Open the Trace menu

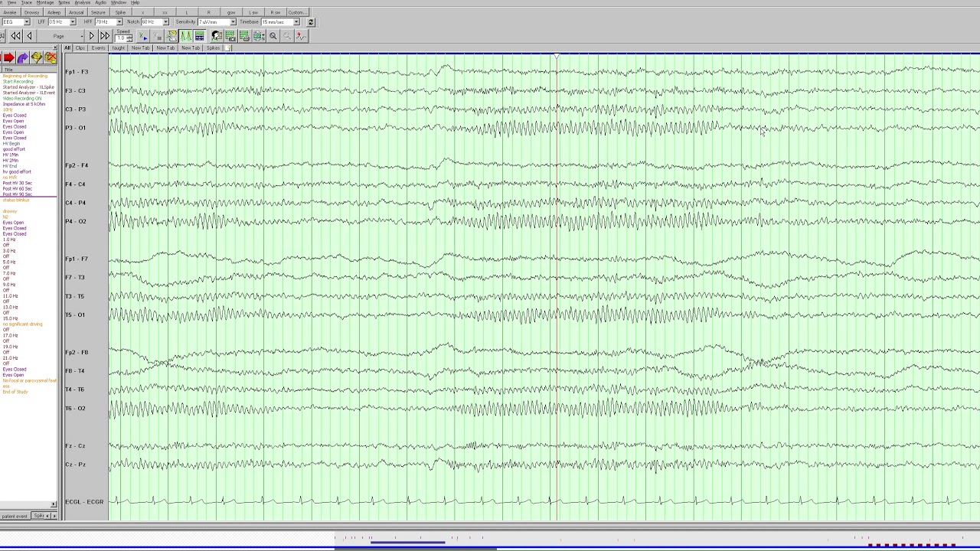tap(27, 3)
